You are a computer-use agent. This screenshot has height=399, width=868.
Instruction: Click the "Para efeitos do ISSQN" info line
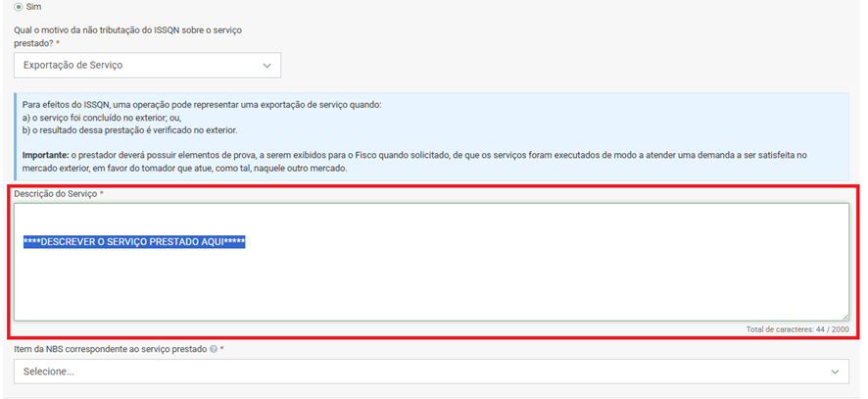point(201,105)
